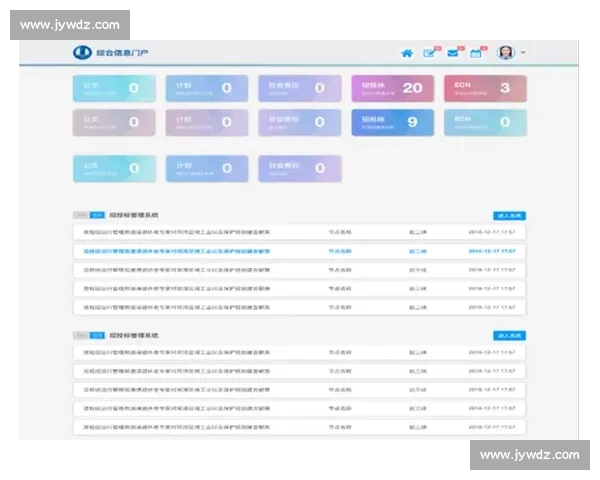Open the teal ECN card showing 0
This screenshot has width=600, height=480.
[x=485, y=123]
